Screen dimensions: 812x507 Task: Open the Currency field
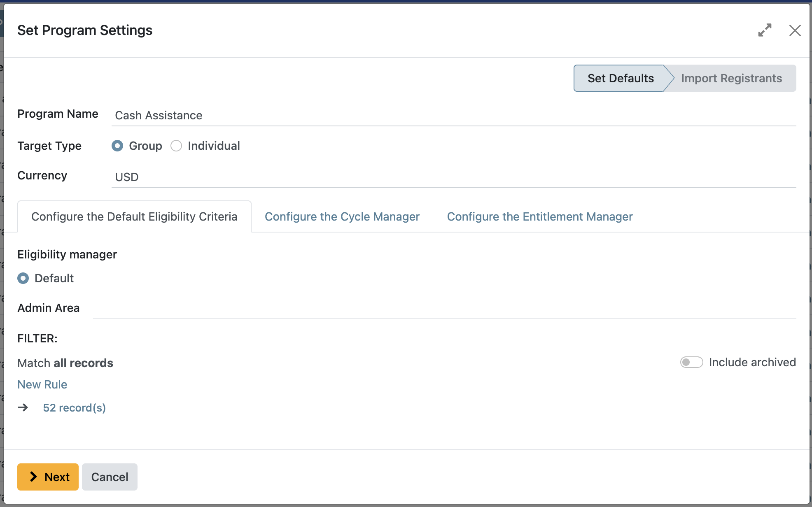pos(288,177)
